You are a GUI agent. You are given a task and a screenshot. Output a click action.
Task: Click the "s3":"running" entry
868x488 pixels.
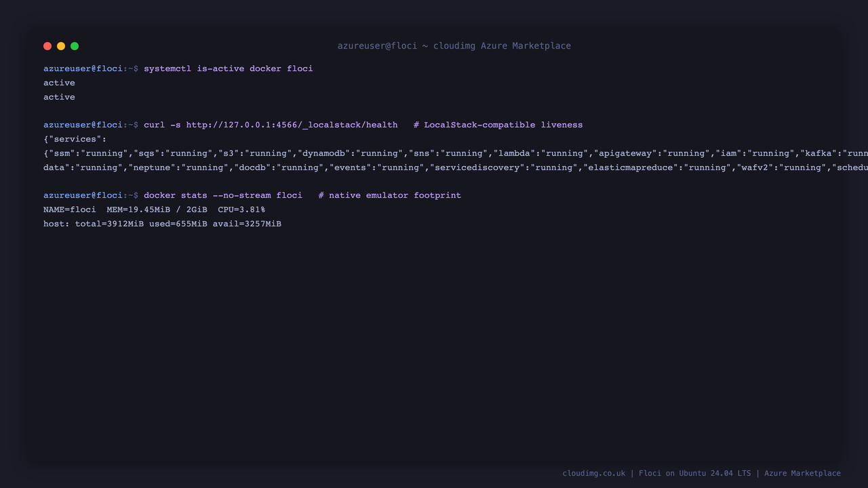(255, 153)
